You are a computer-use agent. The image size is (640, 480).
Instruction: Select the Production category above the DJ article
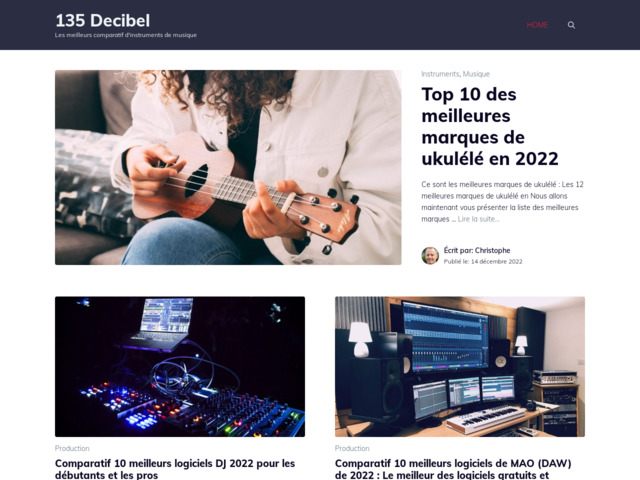[72, 448]
